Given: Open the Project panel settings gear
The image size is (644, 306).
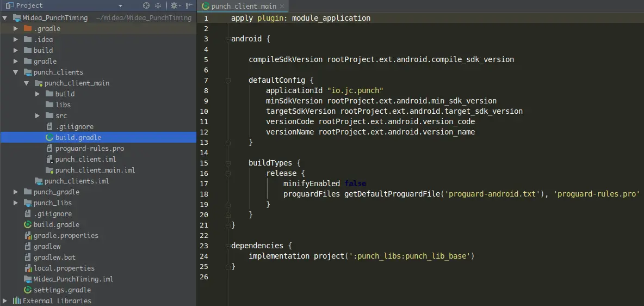Looking at the screenshot, I should [174, 6].
